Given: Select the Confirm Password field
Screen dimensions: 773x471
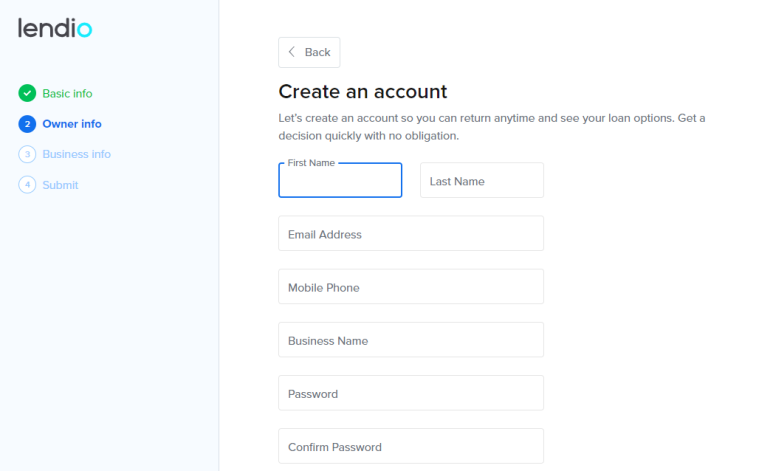Looking at the screenshot, I should (411, 446).
